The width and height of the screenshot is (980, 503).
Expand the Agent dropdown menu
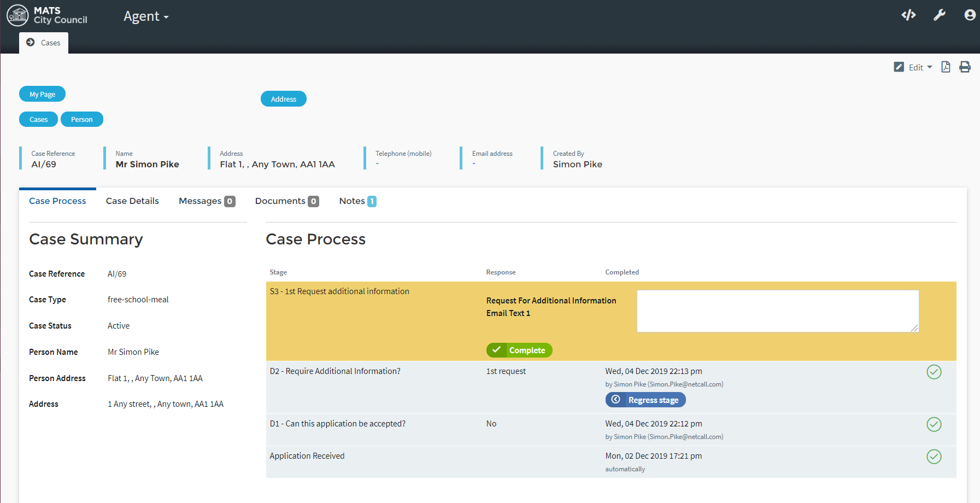[146, 16]
